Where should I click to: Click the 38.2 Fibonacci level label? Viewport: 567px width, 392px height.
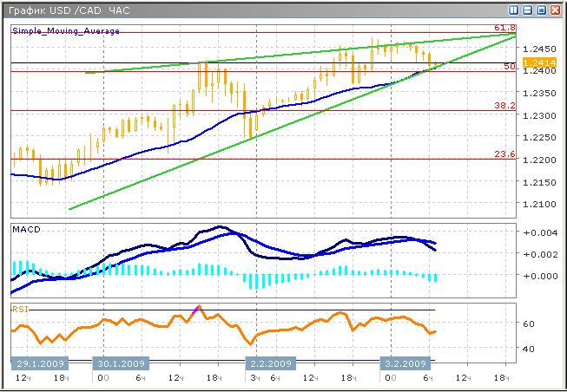pyautogui.click(x=505, y=106)
